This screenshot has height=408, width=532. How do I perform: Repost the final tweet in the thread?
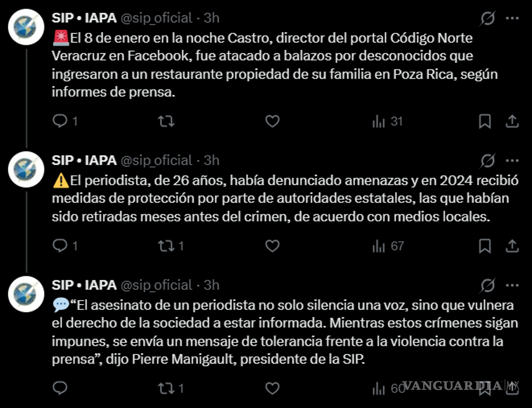(x=166, y=389)
